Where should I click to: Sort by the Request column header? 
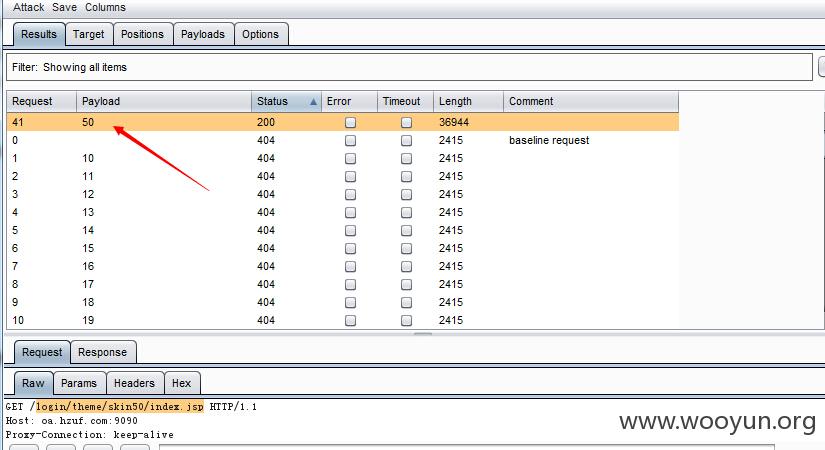click(42, 101)
